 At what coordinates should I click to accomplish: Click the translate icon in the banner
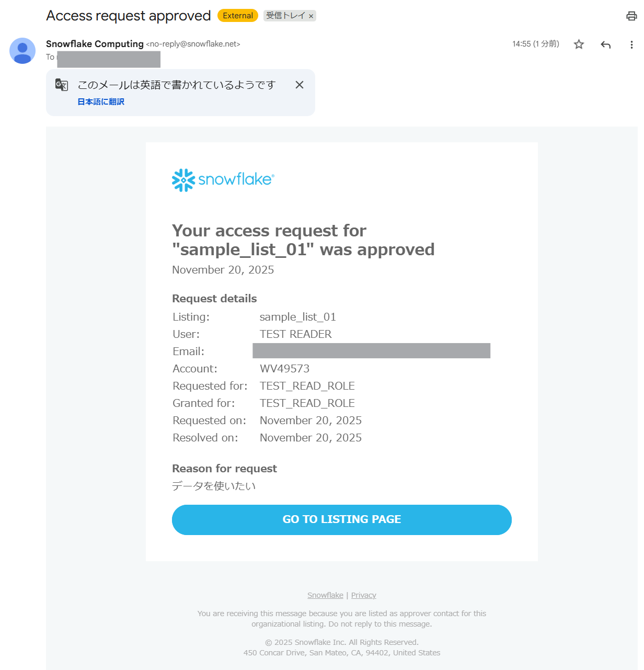coord(62,85)
